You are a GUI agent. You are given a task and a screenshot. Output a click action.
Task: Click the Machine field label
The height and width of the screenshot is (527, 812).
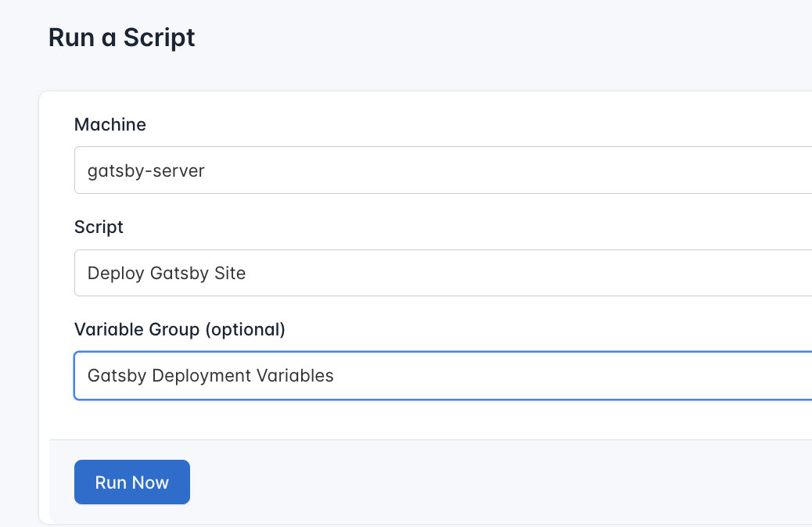110,124
